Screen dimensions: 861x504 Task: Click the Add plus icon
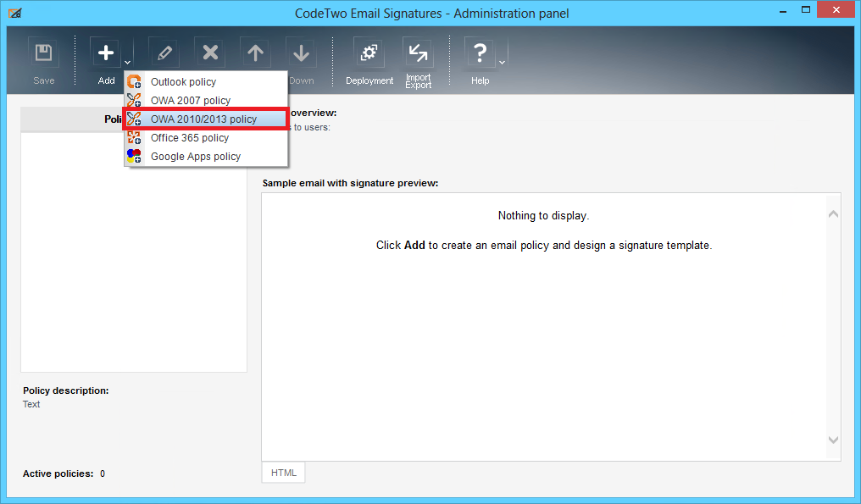[x=105, y=53]
